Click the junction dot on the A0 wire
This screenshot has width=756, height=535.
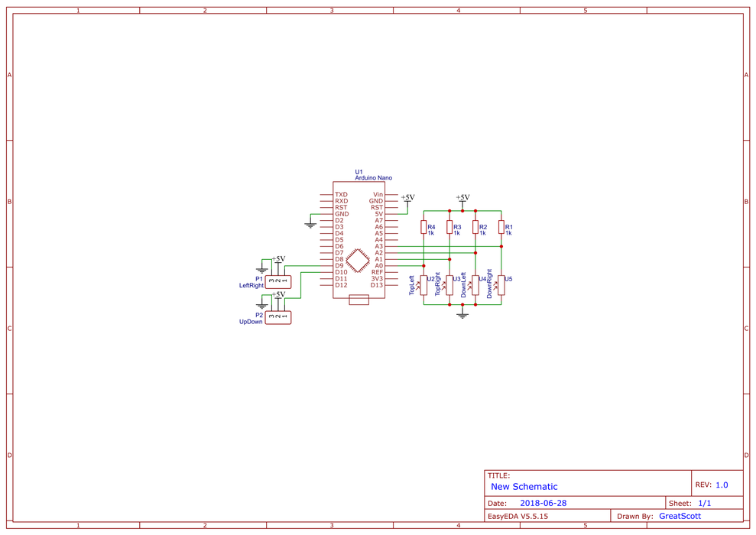(423, 265)
